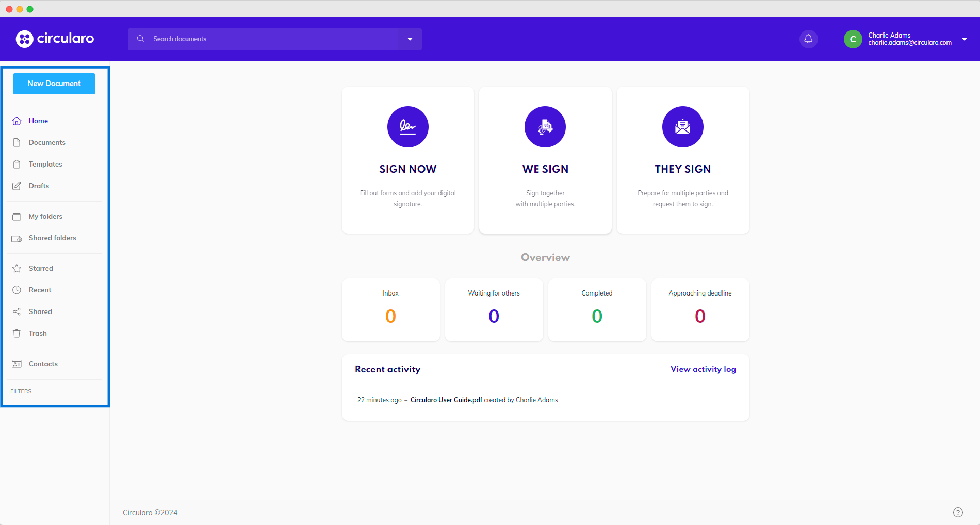Click the search magnifier icon

pyautogui.click(x=140, y=39)
